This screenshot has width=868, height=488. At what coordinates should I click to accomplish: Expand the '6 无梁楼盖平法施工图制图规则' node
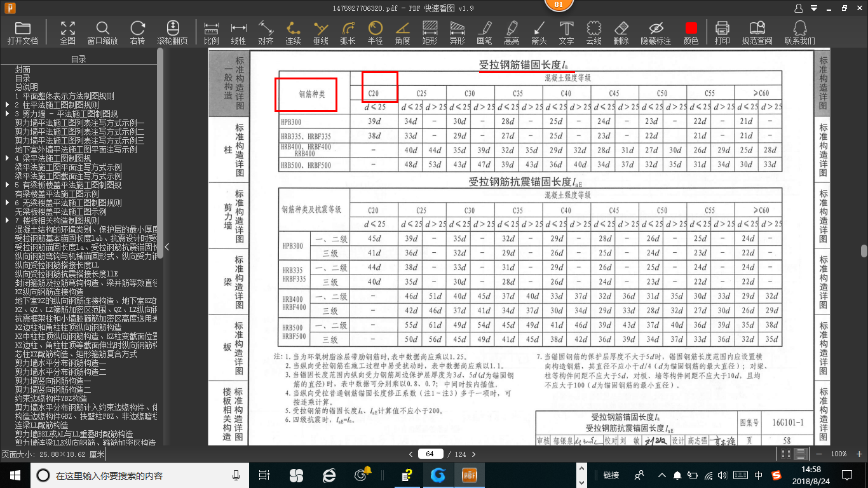[x=7, y=203]
